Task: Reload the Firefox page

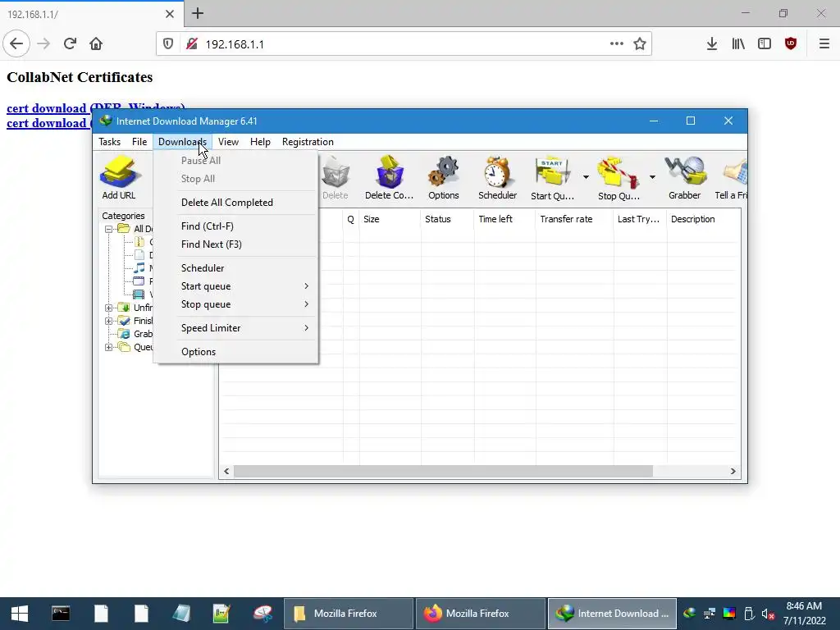Action: [70, 44]
